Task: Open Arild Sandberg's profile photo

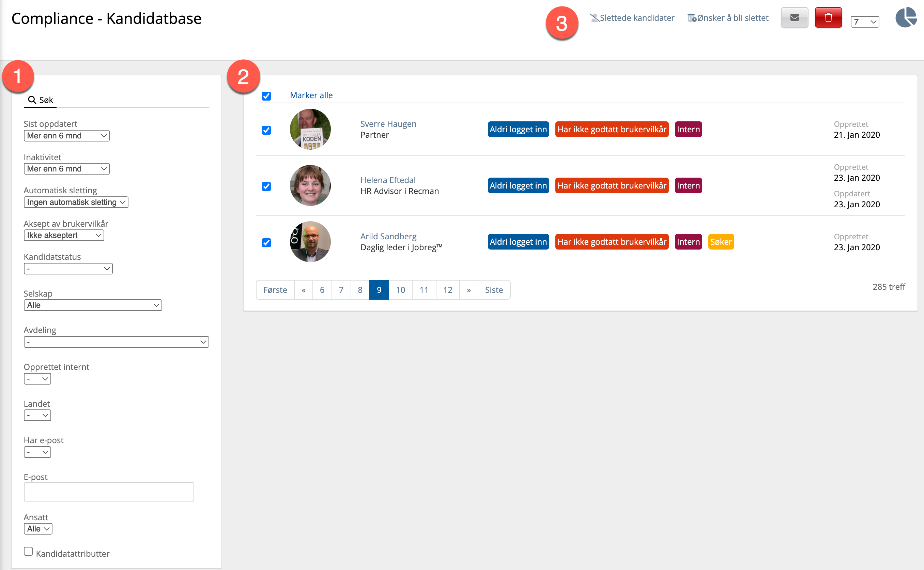Action: (x=310, y=242)
